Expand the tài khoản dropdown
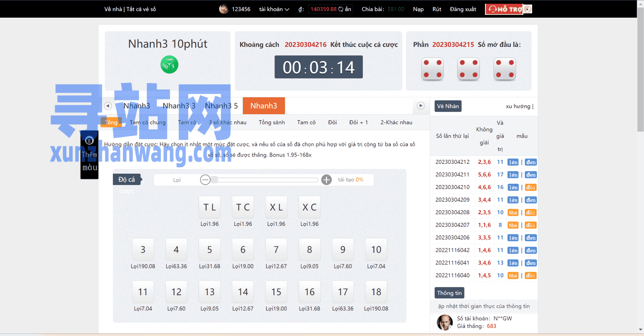 pos(274,9)
